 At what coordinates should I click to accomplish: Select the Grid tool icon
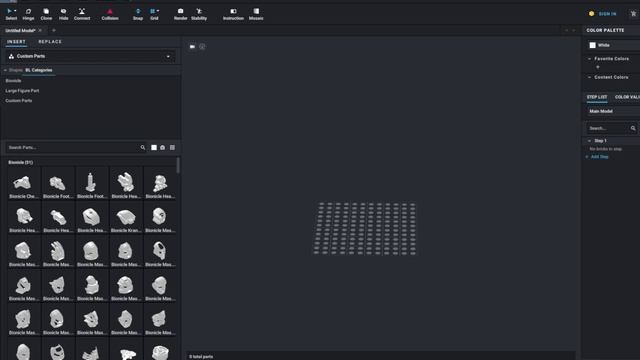coord(153,11)
